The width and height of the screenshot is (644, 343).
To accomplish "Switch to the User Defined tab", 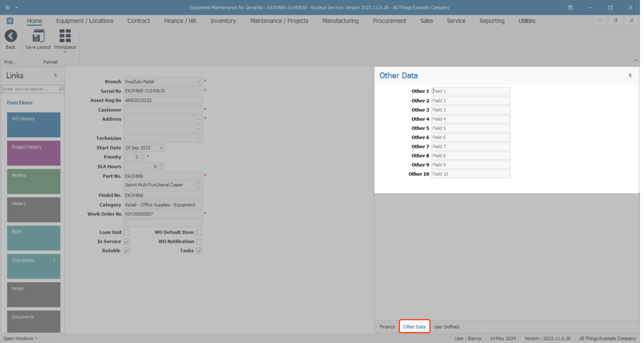I will click(x=446, y=327).
